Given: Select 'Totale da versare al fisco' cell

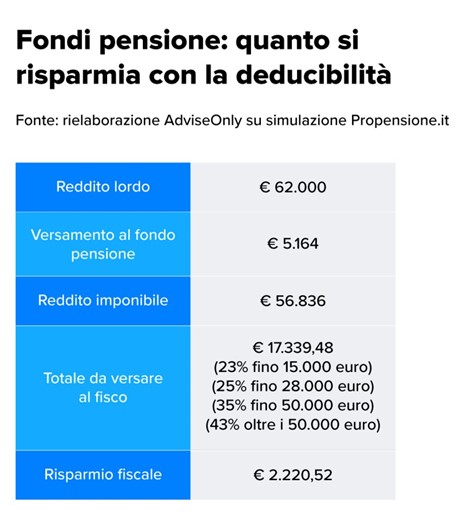Looking at the screenshot, I should [103, 388].
